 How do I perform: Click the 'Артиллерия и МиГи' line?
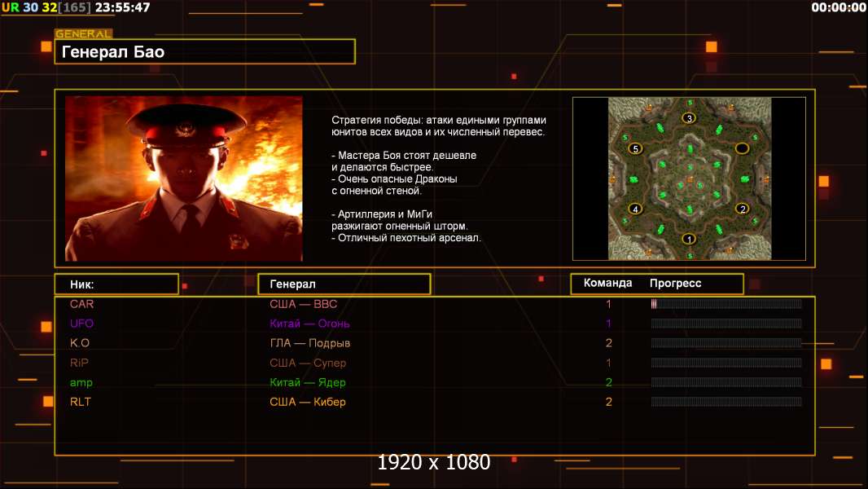click(382, 214)
